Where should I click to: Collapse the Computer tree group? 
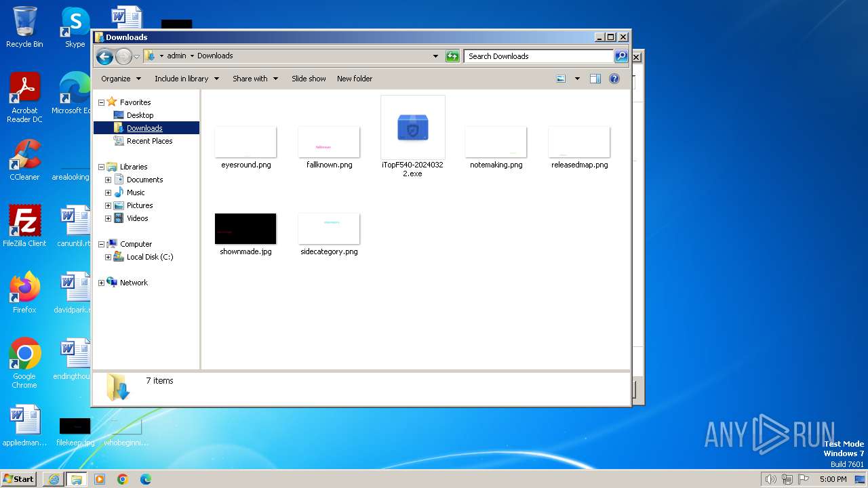(x=102, y=244)
